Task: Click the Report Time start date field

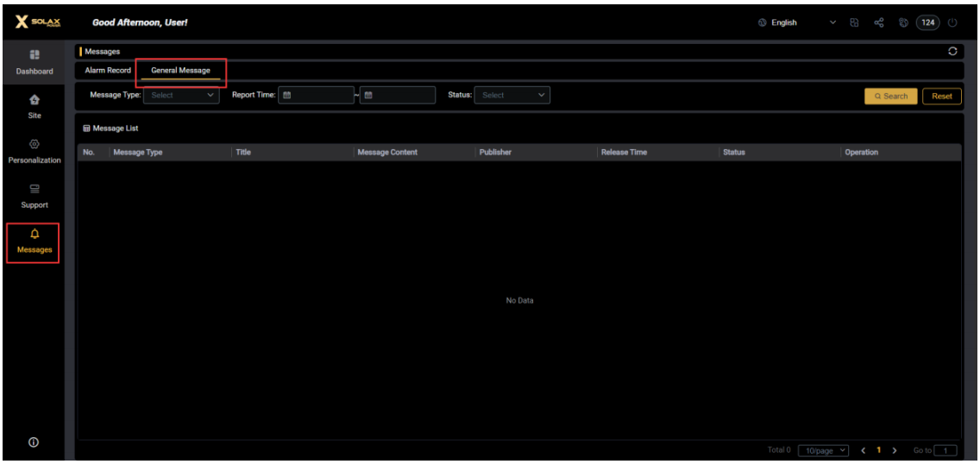Action: (316, 96)
